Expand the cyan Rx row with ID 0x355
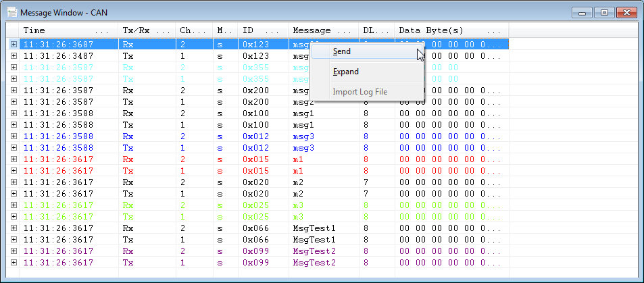644x283 pixels. (x=14, y=67)
